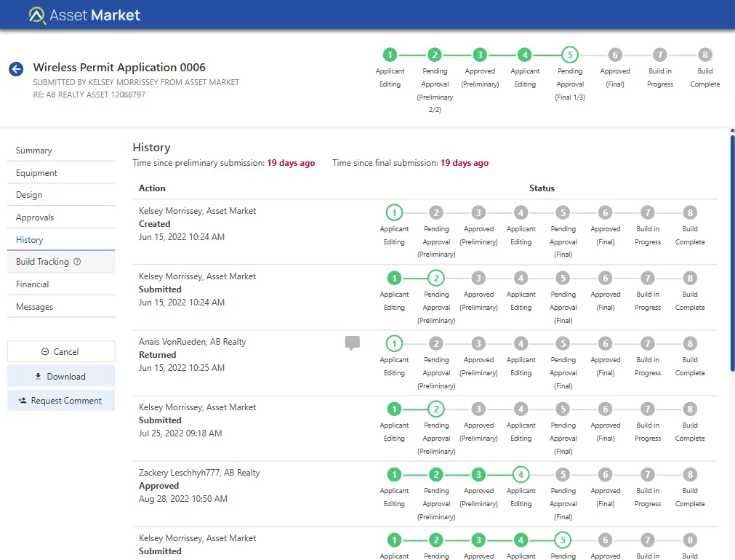Click the back arrow beside the application title
The width and height of the screenshot is (735, 560).
tap(16, 69)
